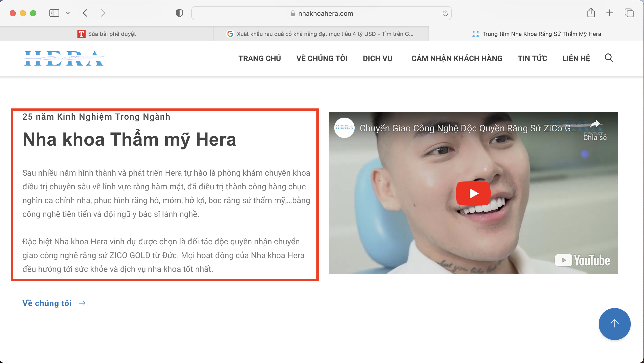
Task: Open the DỊCH VỤ menu
Action: 378,59
